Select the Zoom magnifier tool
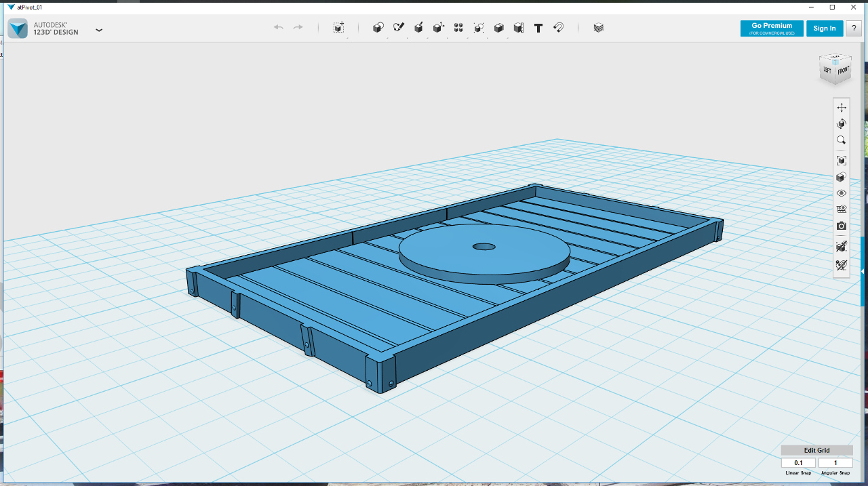Image resolution: width=868 pixels, height=486 pixels. (842, 140)
